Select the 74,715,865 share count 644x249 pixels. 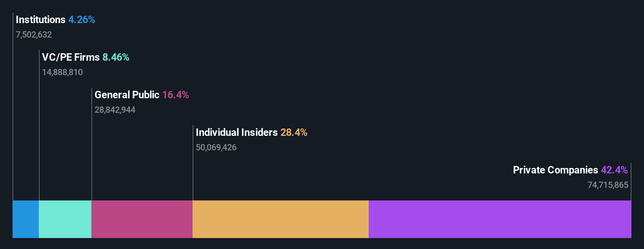(x=608, y=185)
